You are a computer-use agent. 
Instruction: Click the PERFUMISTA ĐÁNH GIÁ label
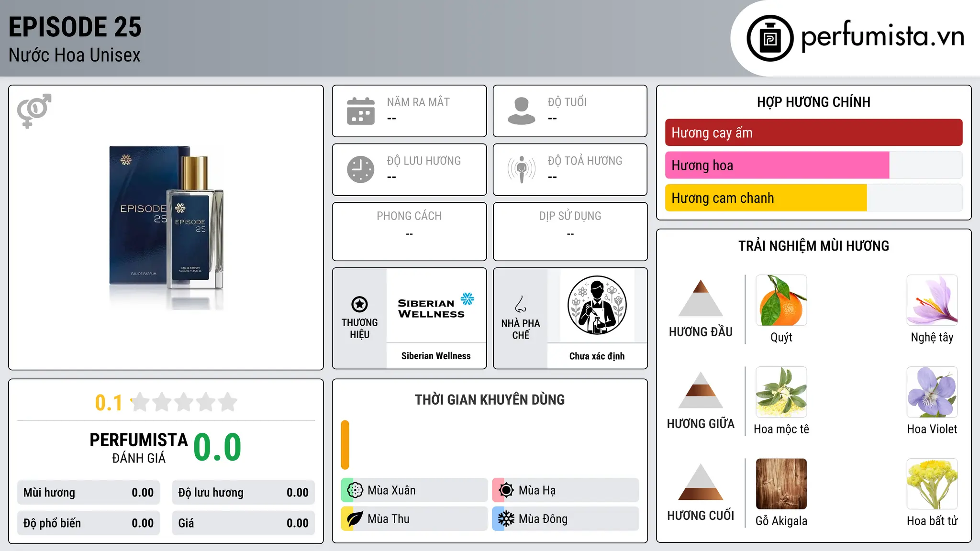tap(139, 448)
